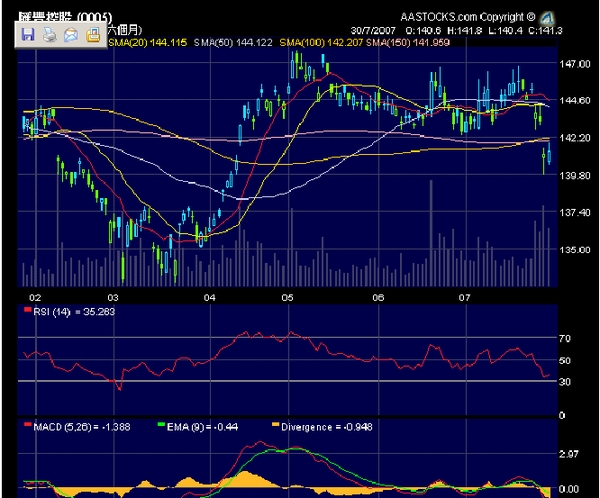The image size is (600, 498).
Task: Click the RSI 50 level label
Action: click(x=565, y=361)
